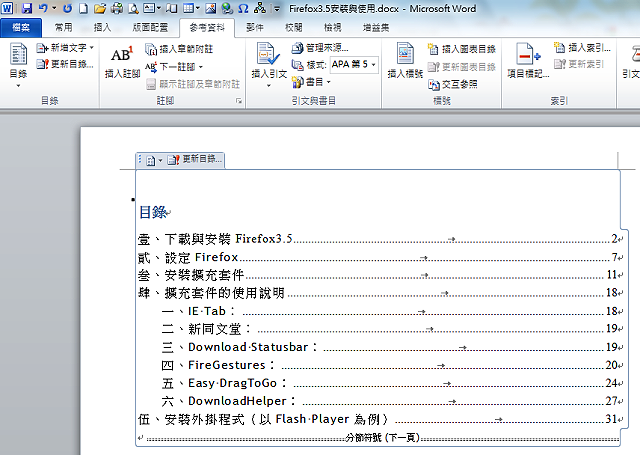Click 插入索引 in the index group

[582, 48]
